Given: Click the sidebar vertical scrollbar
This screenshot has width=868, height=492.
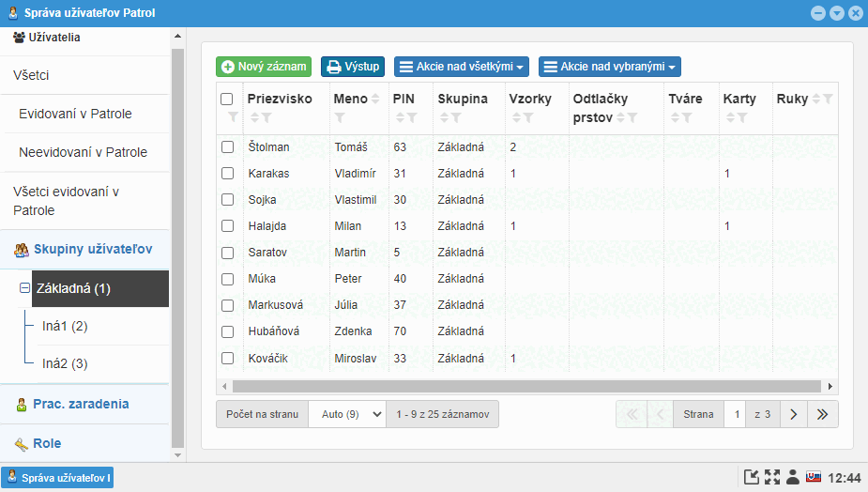Looking at the screenshot, I should (177, 248).
